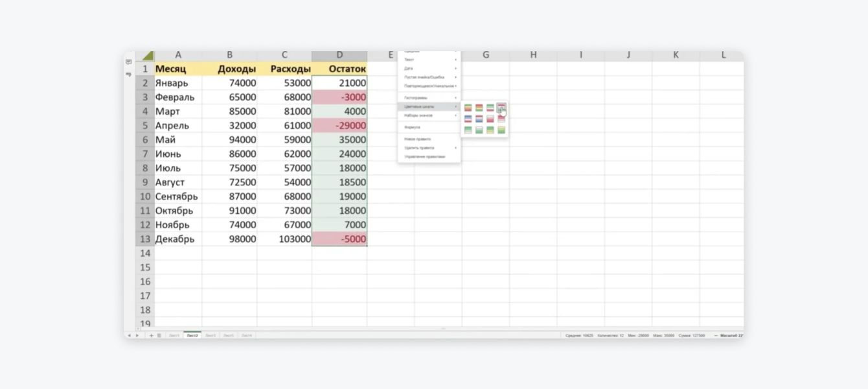The image size is (868, 389).
Task: Click the add new sheet plus icon
Action: coord(151,335)
